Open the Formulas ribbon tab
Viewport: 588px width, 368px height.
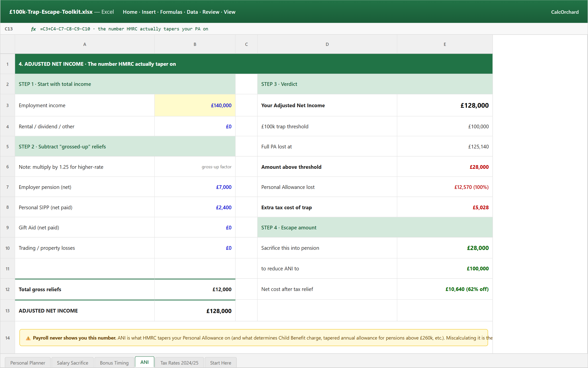[x=171, y=12]
